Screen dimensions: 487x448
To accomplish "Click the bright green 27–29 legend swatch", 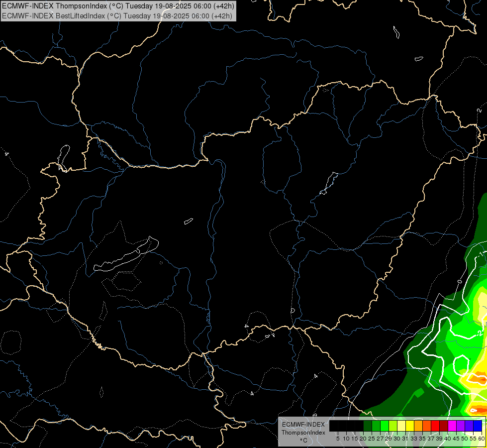I will click(x=385, y=426).
